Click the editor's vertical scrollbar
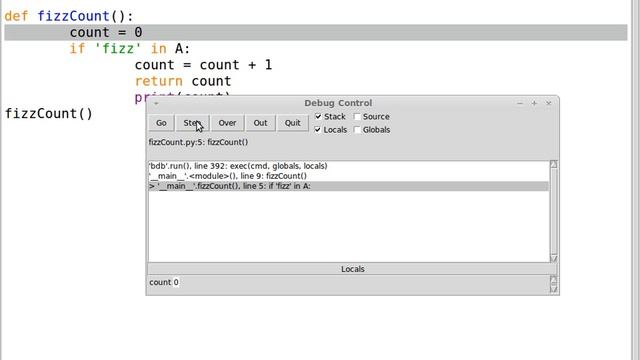 click(636, 180)
